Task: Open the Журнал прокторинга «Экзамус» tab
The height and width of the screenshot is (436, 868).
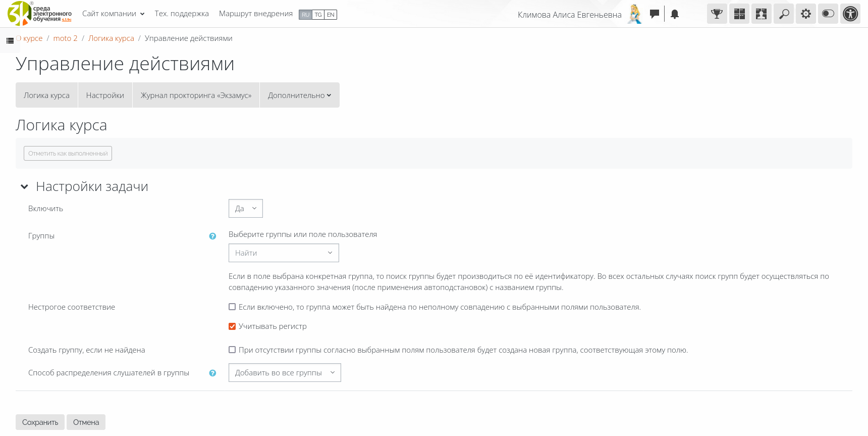Action: (x=196, y=95)
